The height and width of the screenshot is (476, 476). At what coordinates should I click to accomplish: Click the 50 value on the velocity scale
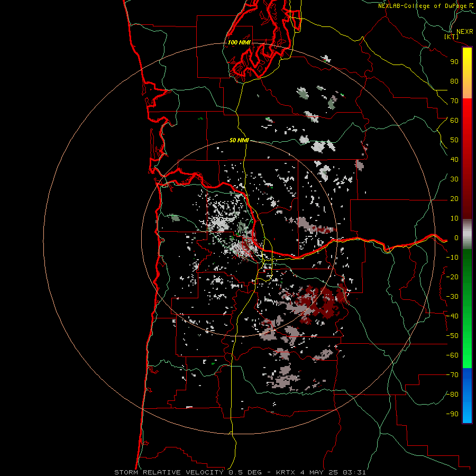pyautogui.click(x=454, y=140)
